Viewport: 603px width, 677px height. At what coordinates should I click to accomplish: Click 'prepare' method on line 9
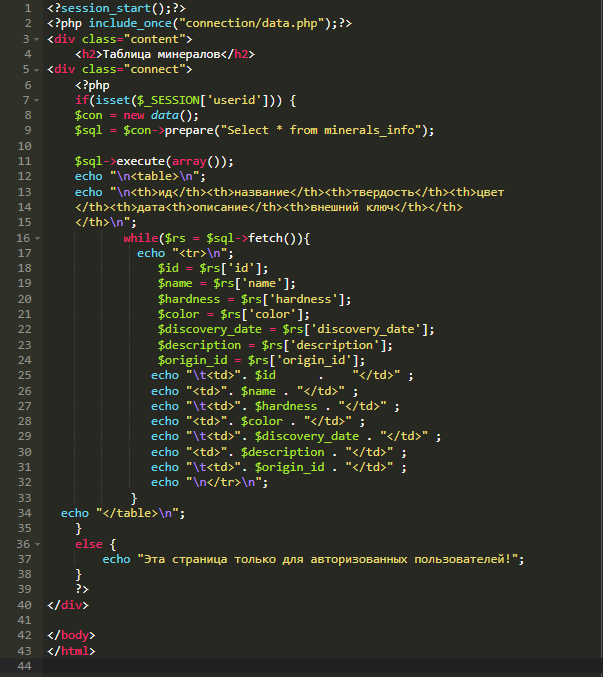pyautogui.click(x=189, y=130)
